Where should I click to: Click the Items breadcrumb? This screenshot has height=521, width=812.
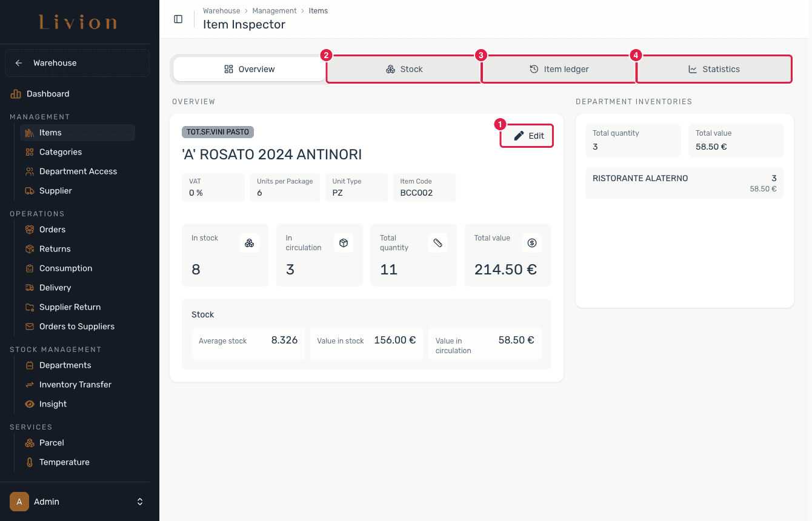318,11
